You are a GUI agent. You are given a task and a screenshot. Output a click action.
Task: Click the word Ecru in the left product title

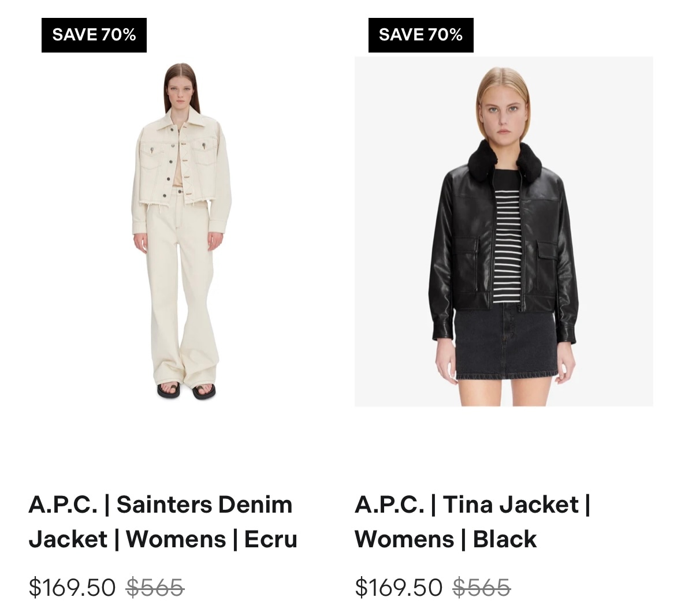pos(271,539)
